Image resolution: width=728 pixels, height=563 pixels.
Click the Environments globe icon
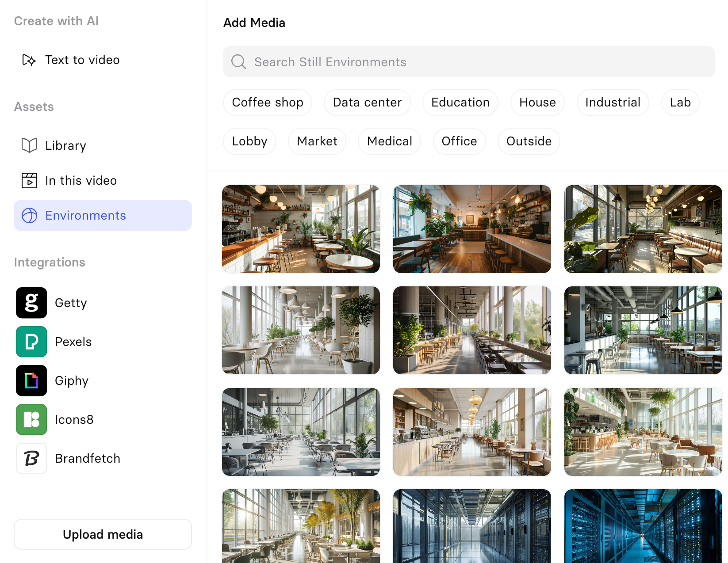pos(29,215)
